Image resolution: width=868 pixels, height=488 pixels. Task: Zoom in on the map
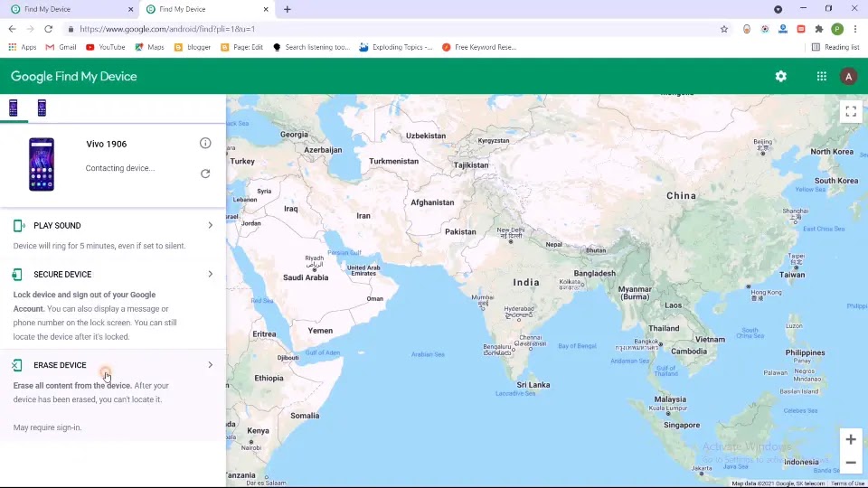pos(851,439)
